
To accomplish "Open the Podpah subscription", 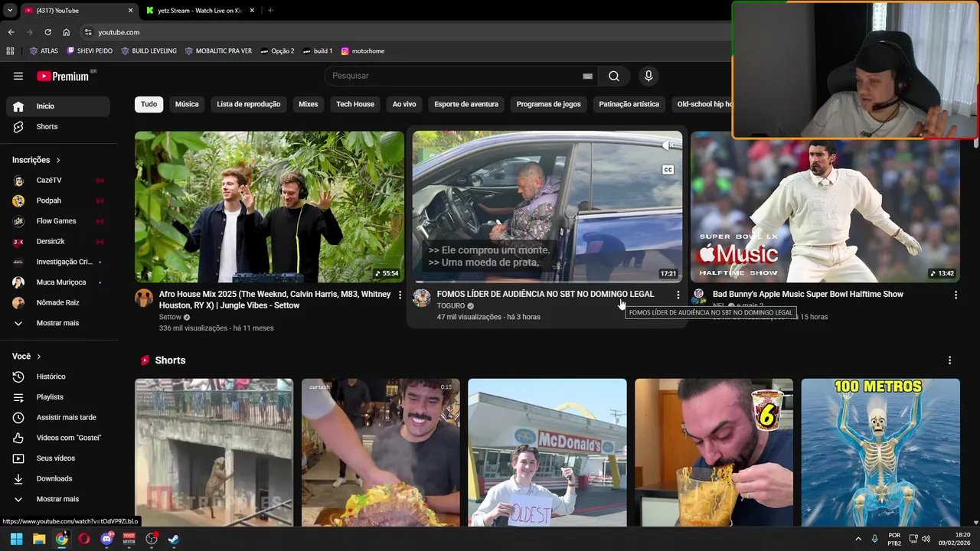I will click(58, 201).
